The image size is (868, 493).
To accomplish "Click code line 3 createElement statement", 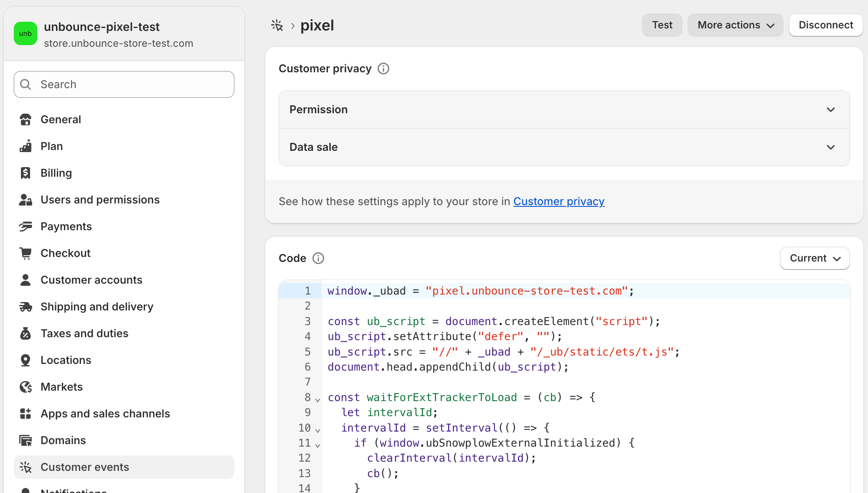I will click(494, 321).
